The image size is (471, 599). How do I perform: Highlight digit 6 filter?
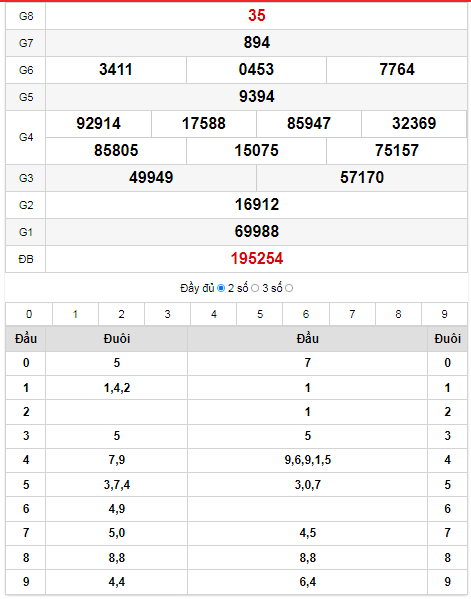(x=306, y=314)
